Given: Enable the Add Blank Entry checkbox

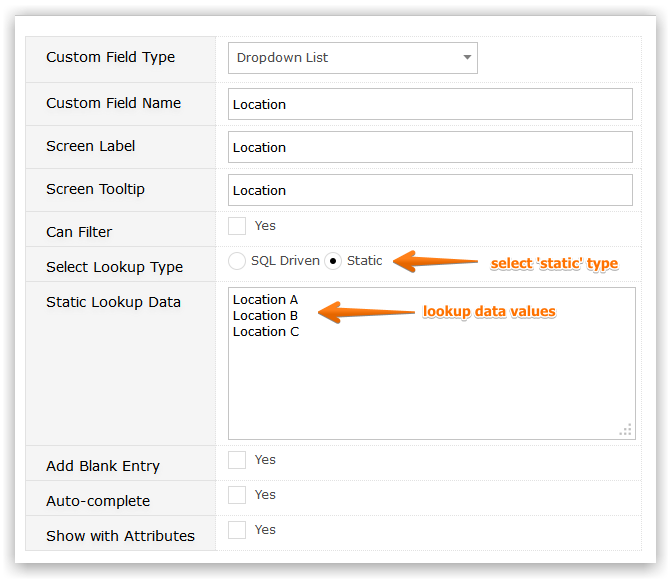Looking at the screenshot, I should [x=237, y=460].
